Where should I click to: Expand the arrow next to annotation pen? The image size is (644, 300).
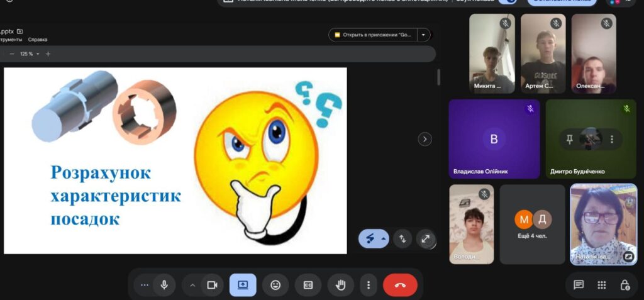click(x=384, y=238)
